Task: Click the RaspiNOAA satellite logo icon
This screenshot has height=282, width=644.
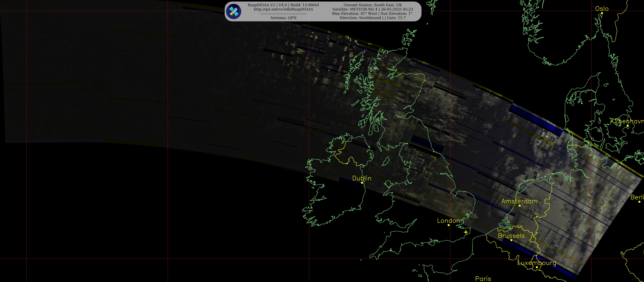Action: pos(234,11)
